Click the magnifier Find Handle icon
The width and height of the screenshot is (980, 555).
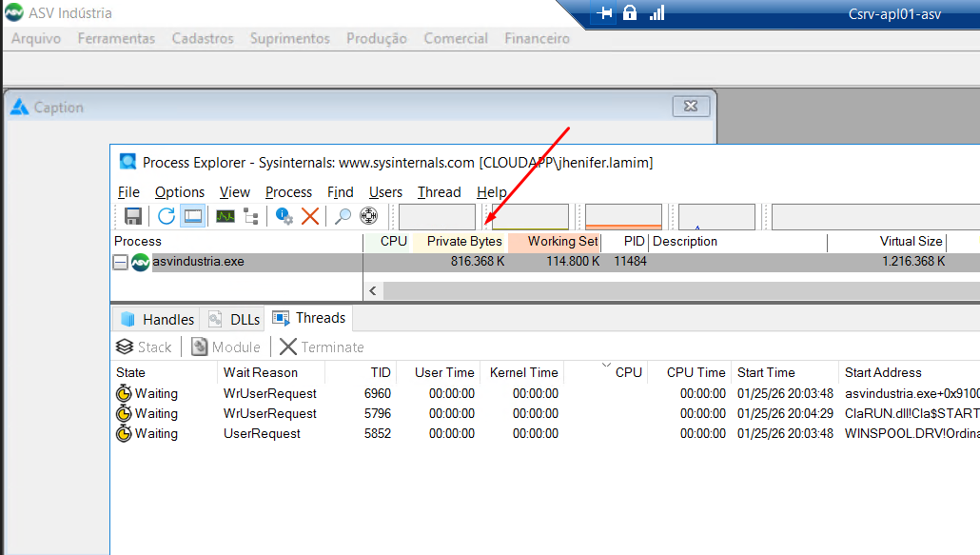pyautogui.click(x=343, y=216)
